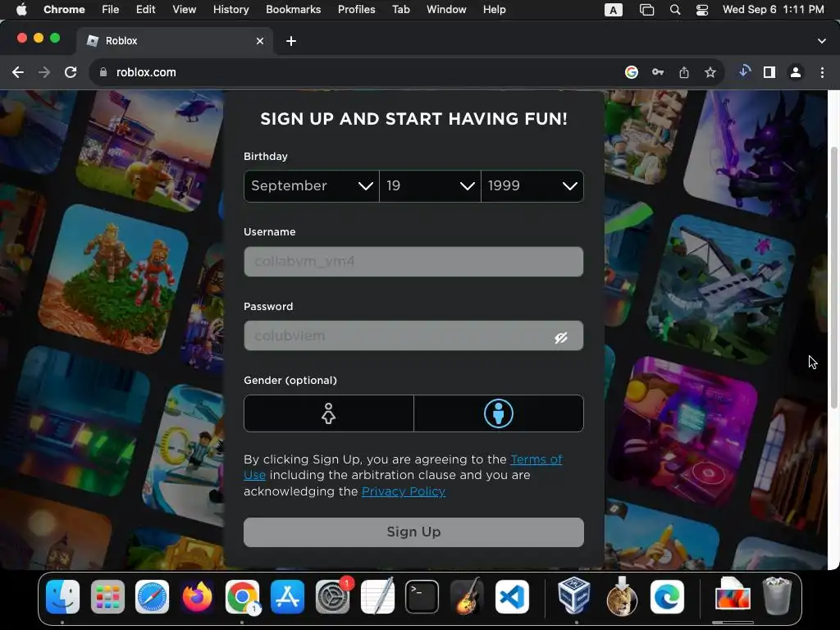This screenshot has width=840, height=630.
Task: Open the Tab menu in the menu bar
Action: tap(400, 9)
